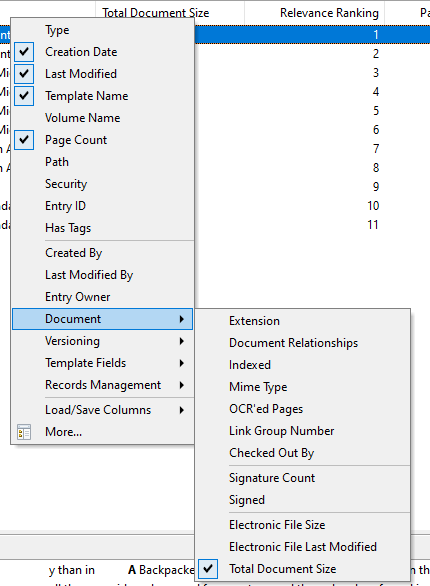
Task: Choose the OCR'ed Pages option
Action: pos(303,409)
